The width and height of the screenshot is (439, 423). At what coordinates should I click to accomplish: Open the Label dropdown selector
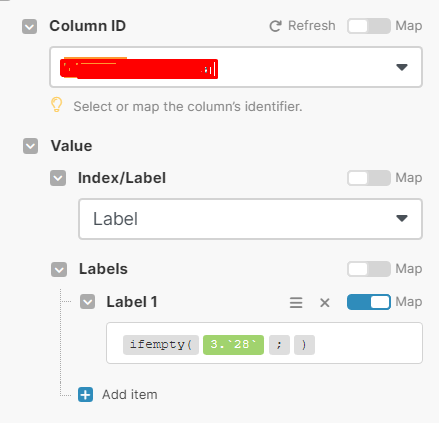[x=251, y=219]
